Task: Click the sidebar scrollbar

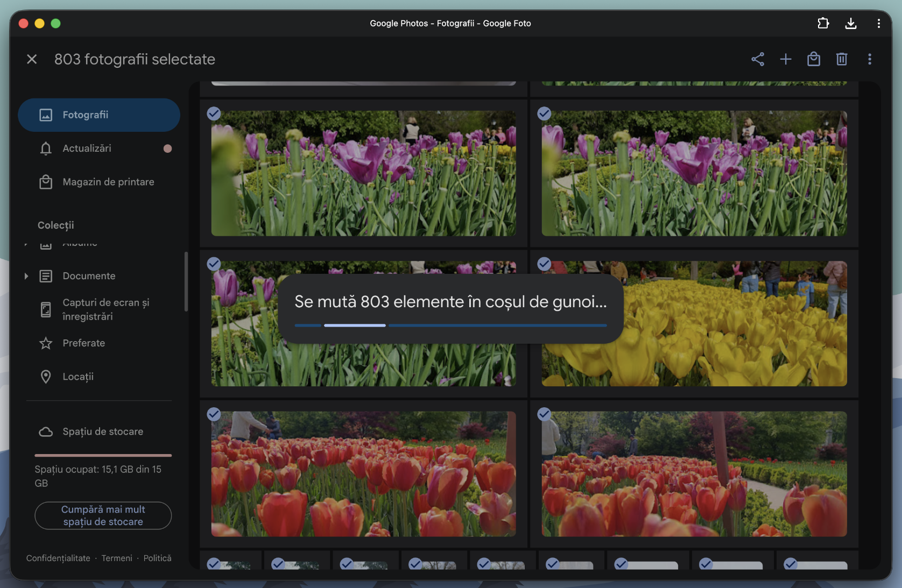Action: click(186, 281)
